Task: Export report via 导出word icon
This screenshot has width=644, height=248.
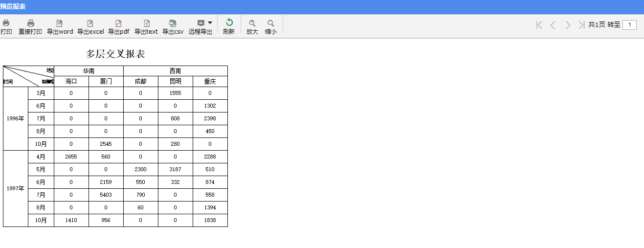Action: click(60, 23)
